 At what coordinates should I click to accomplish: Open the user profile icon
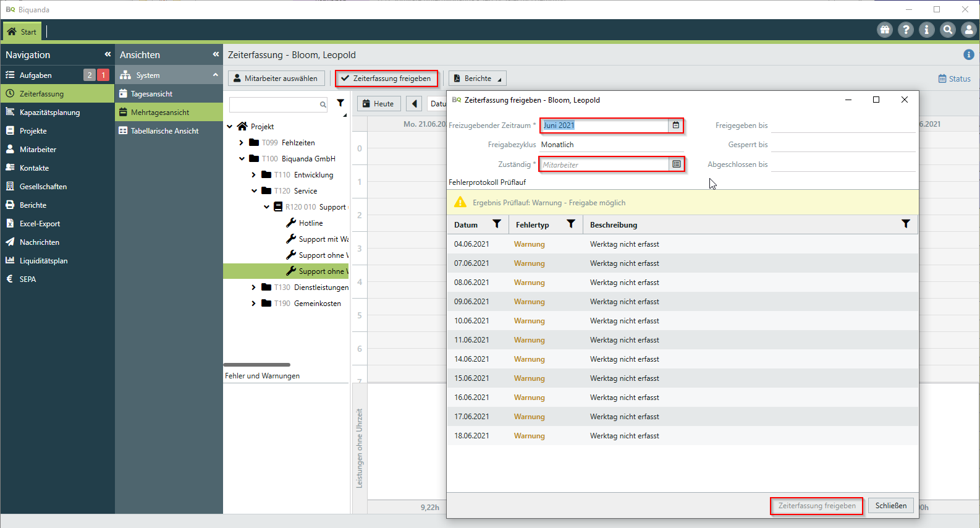click(x=969, y=30)
